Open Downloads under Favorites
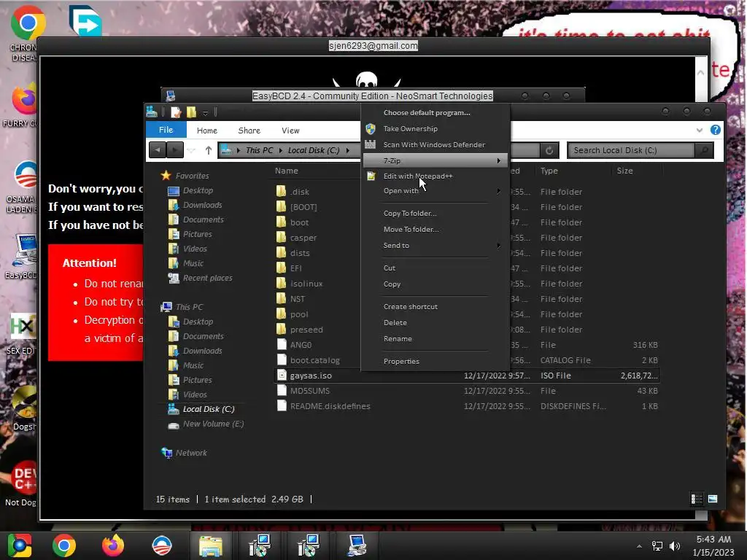747x560 pixels. 203,205
